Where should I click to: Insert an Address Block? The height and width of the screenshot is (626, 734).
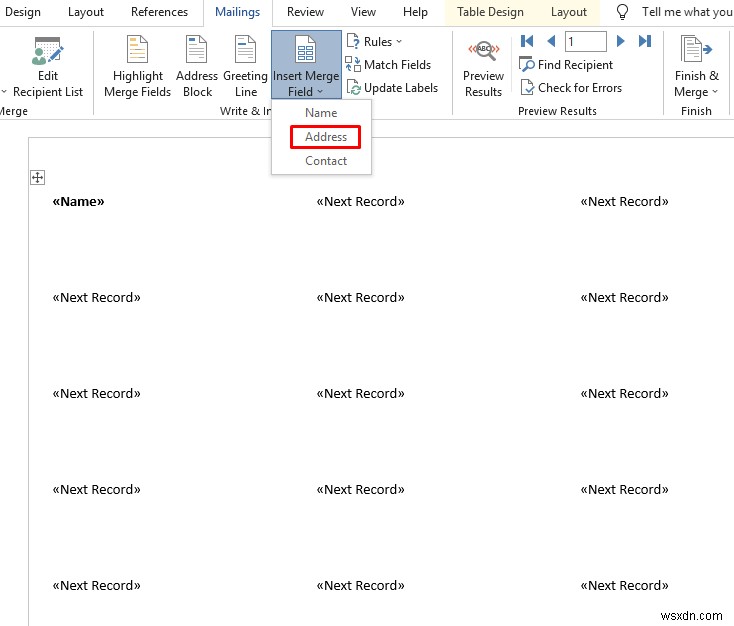pos(197,68)
